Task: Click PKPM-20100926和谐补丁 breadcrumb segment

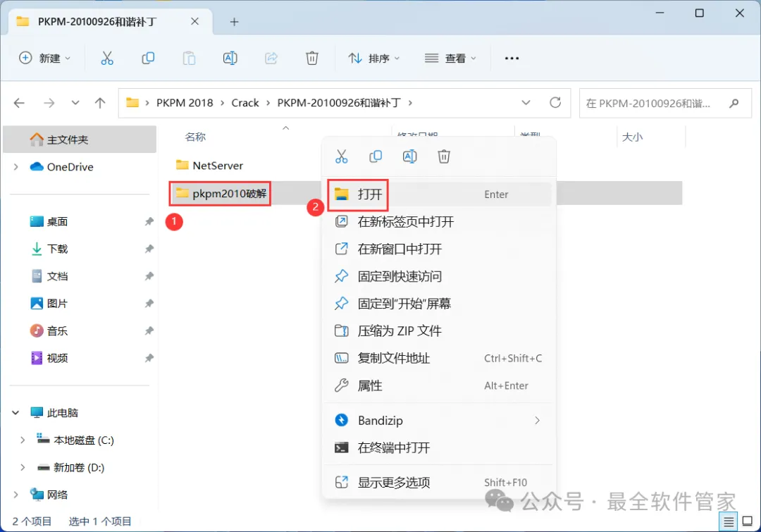Action: (x=339, y=103)
